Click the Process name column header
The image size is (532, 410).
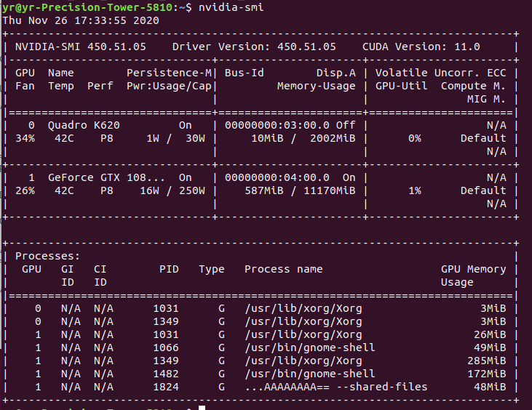pos(284,269)
